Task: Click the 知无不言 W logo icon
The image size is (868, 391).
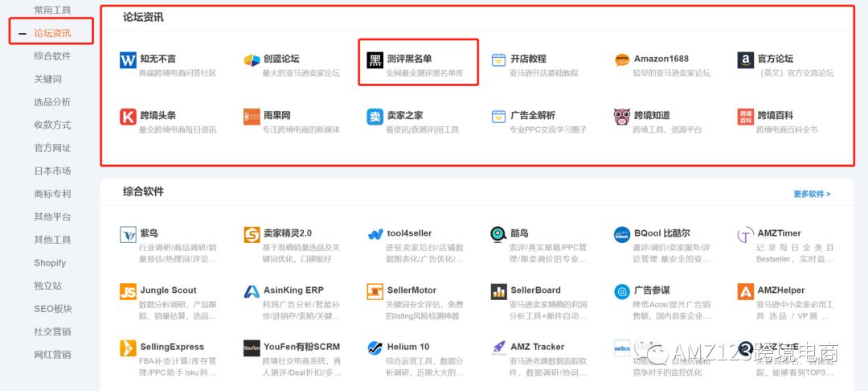Action: tap(128, 60)
